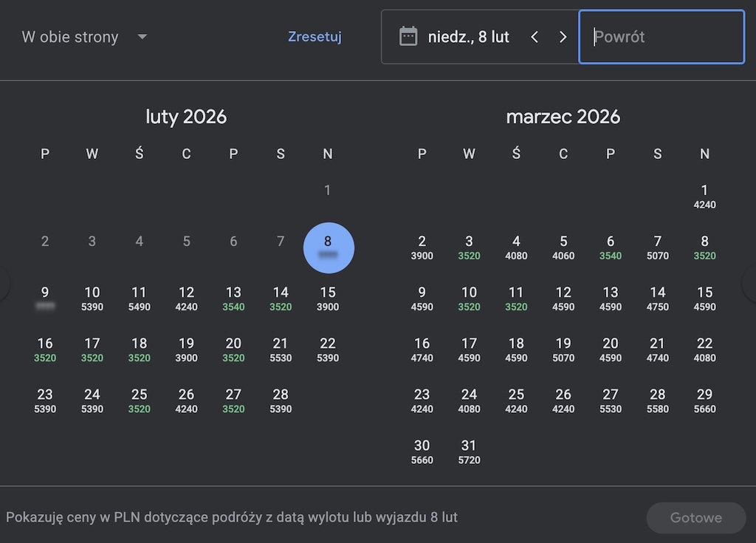The height and width of the screenshot is (543, 756).
Task: Select 26 March priced 4240
Action: 563,401
